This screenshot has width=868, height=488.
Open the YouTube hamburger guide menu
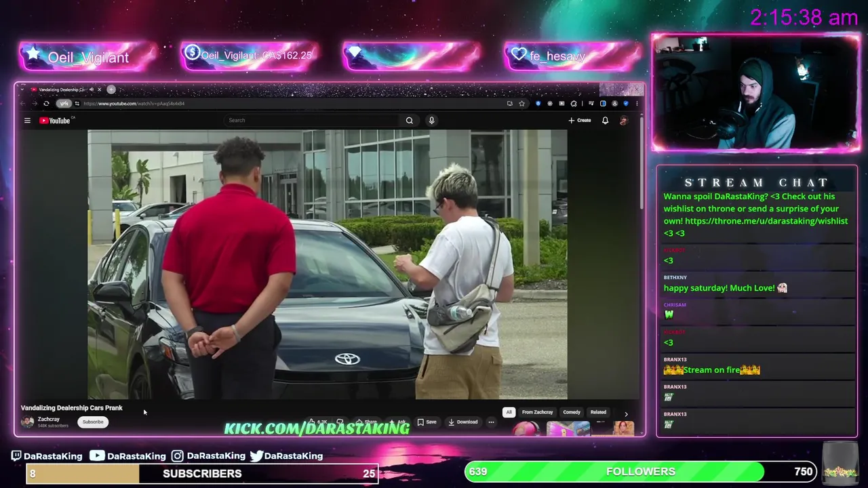(x=27, y=121)
